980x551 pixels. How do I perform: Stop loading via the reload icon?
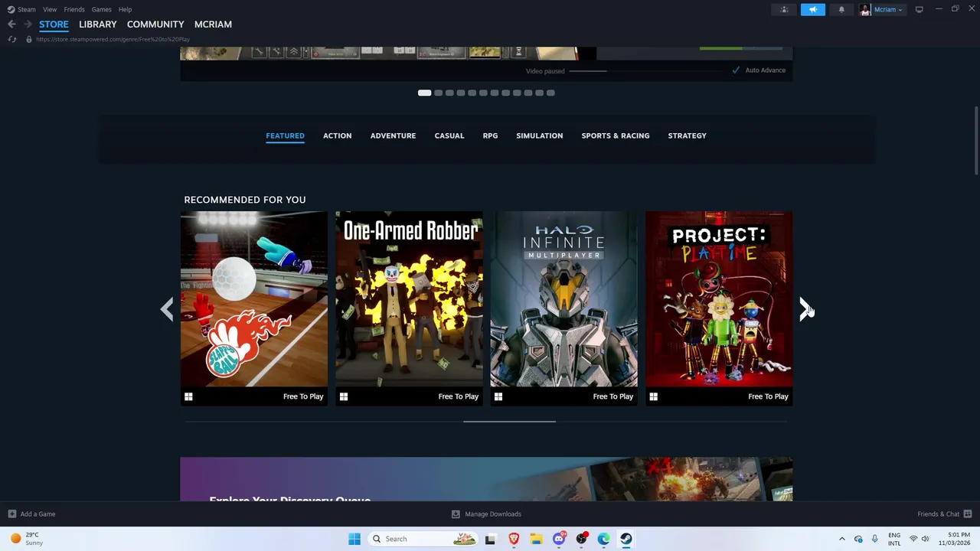coord(11,39)
